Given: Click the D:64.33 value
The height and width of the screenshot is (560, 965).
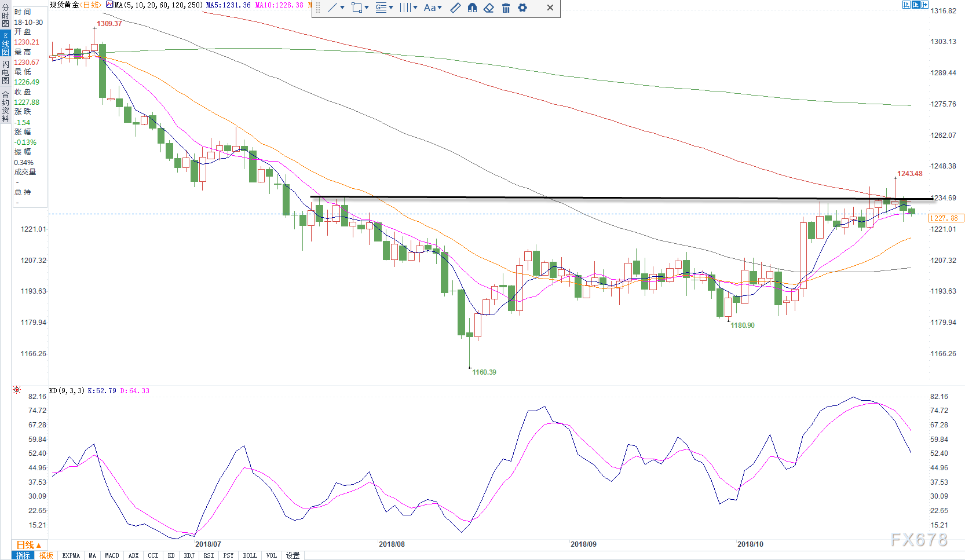Looking at the screenshot, I should pyautogui.click(x=135, y=391).
